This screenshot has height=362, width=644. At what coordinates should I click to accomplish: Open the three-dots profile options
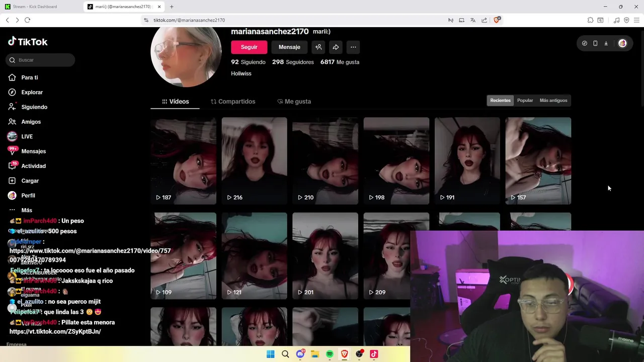pos(353,47)
